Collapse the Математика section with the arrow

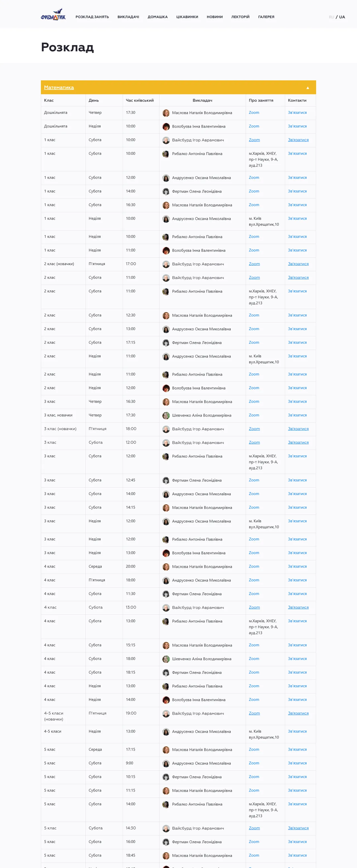307,88
